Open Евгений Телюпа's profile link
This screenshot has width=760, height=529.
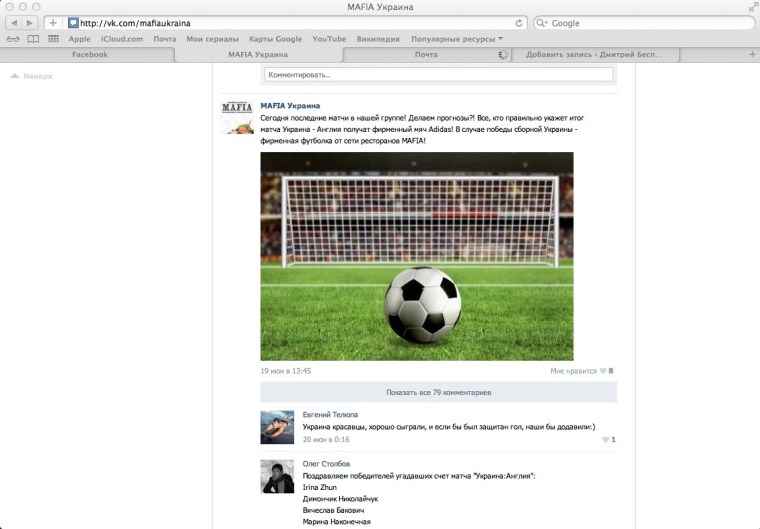330,415
